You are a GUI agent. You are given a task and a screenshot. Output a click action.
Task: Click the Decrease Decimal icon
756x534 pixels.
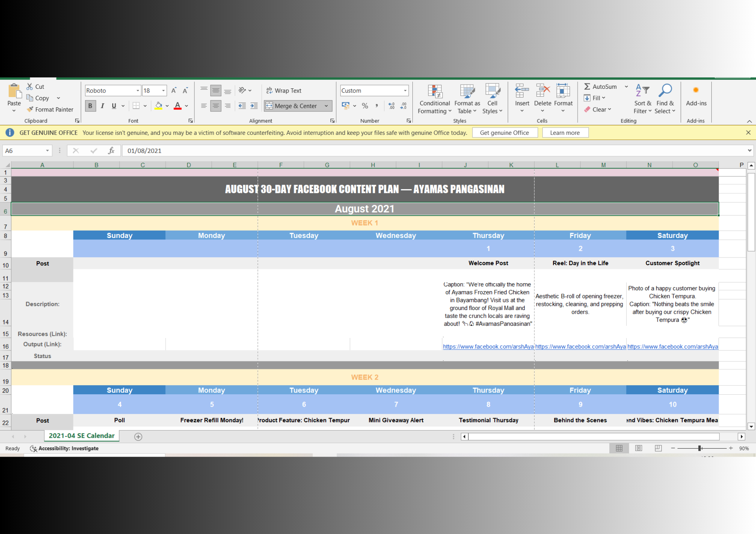coord(403,106)
